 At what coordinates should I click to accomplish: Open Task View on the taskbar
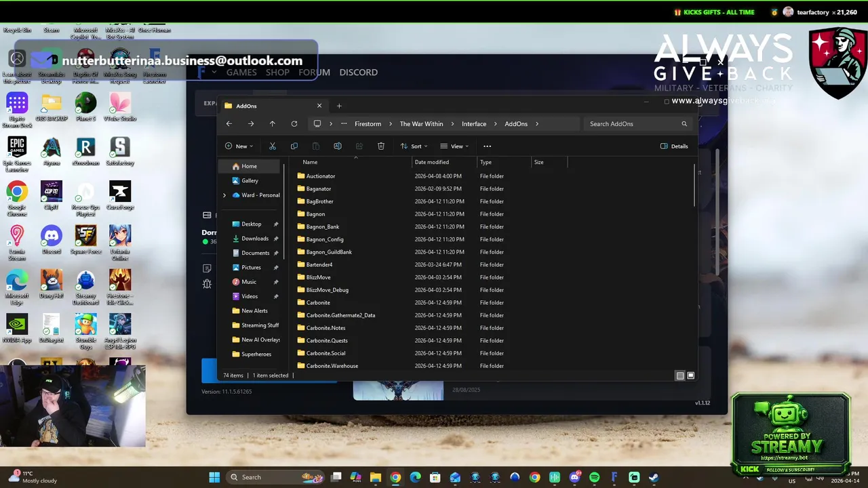pyautogui.click(x=336, y=477)
